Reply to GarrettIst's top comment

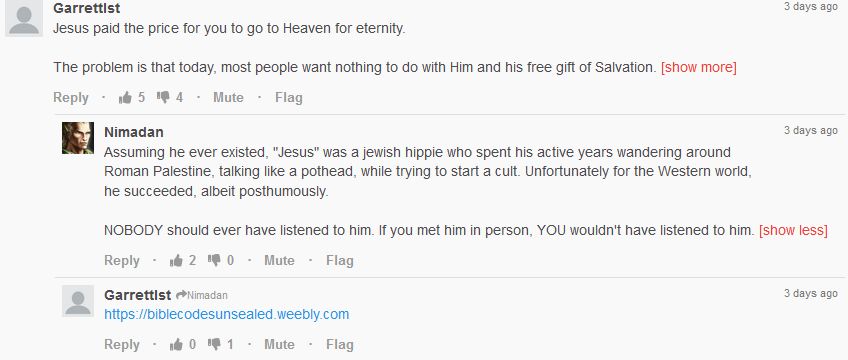[71, 98]
